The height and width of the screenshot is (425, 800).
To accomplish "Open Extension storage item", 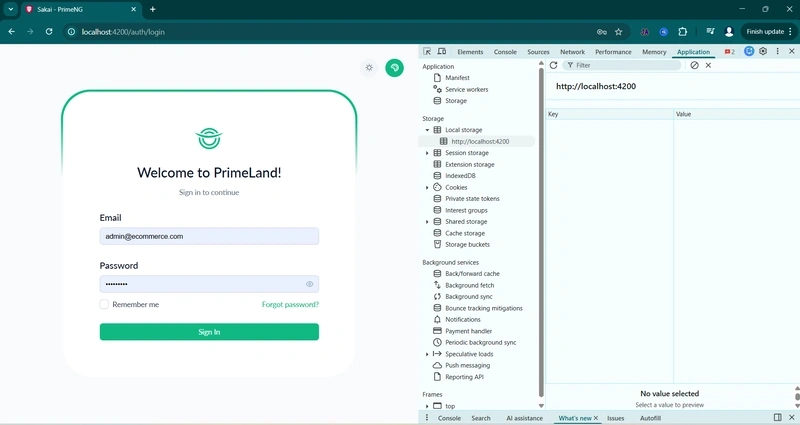I will pos(469,164).
